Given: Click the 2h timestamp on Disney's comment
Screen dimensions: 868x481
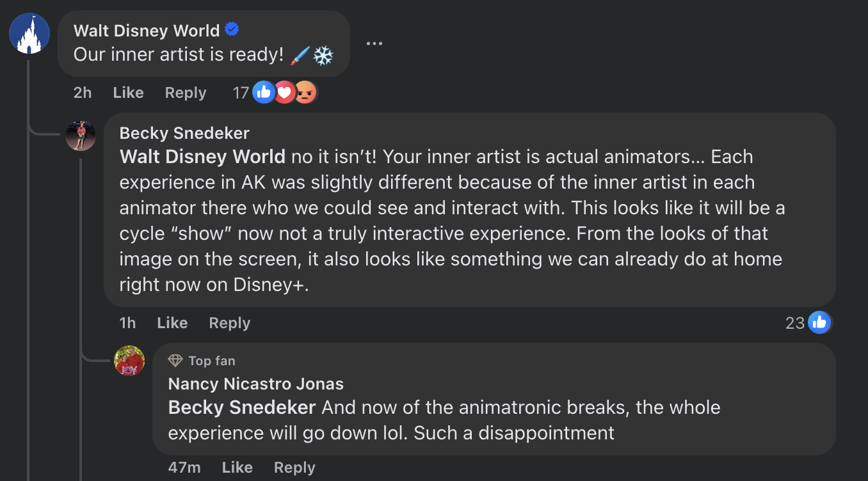Looking at the screenshot, I should [83, 93].
